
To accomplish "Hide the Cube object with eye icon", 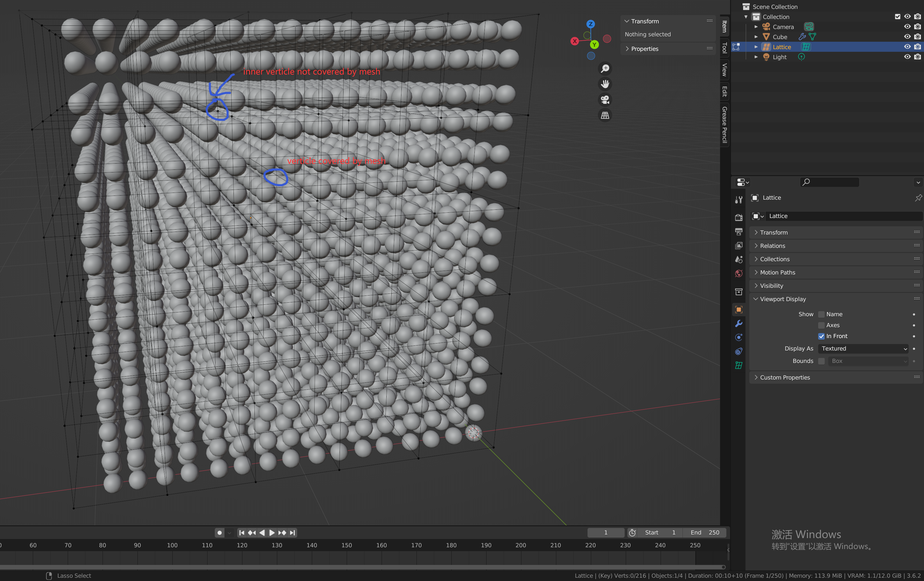I will tap(907, 37).
